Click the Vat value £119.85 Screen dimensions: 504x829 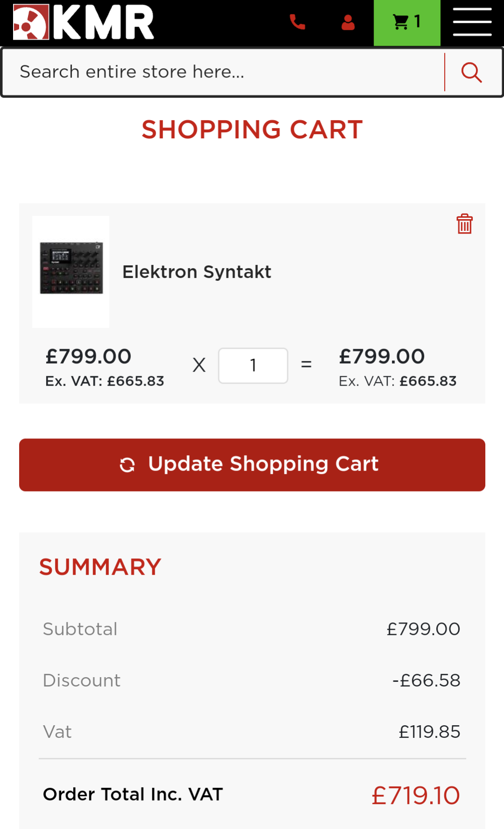tap(429, 732)
